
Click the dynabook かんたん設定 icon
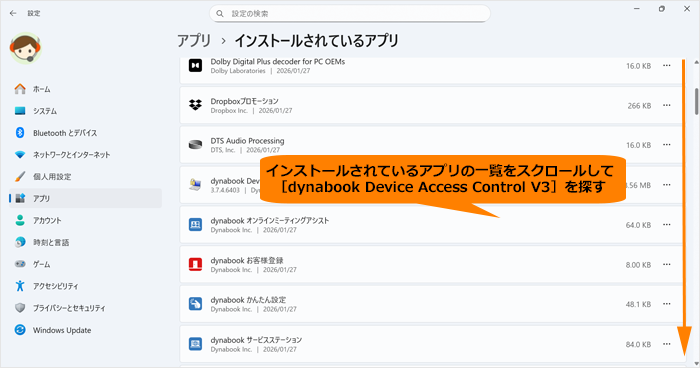[x=195, y=304]
